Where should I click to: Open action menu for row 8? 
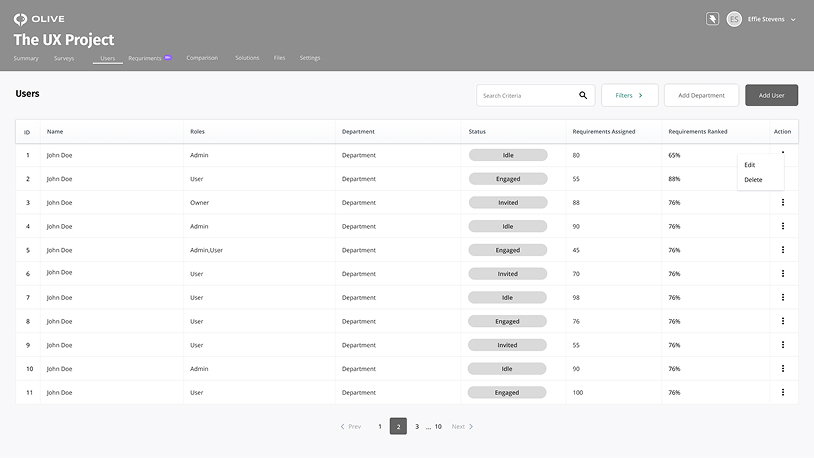tap(783, 321)
